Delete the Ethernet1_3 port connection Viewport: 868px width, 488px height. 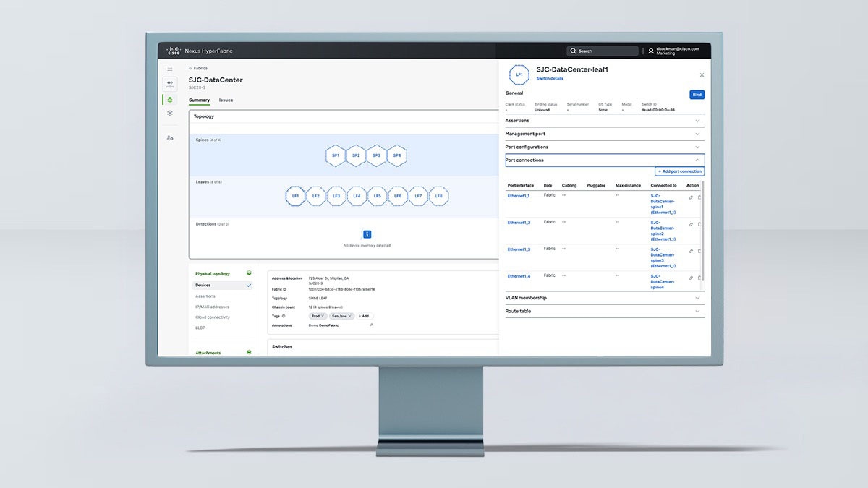pos(699,250)
